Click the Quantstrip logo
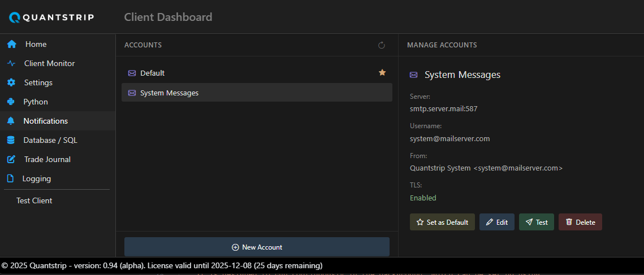This screenshot has height=275, width=644. [52, 18]
